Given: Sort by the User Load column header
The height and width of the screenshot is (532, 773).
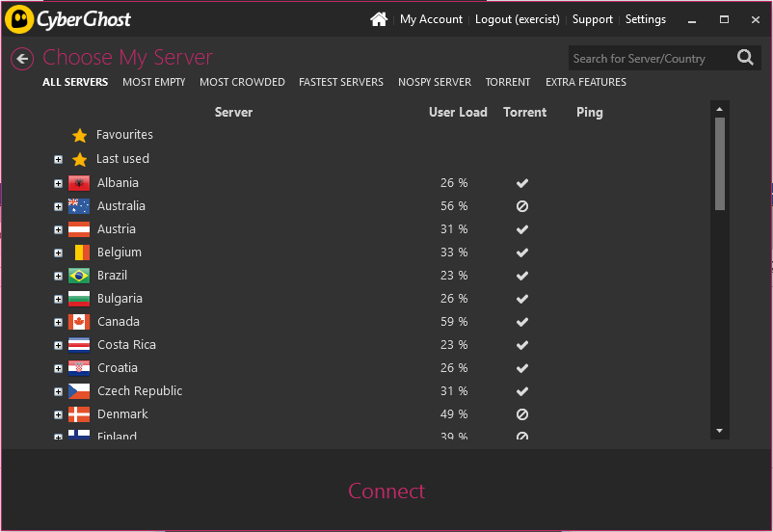Looking at the screenshot, I should pyautogui.click(x=458, y=113).
